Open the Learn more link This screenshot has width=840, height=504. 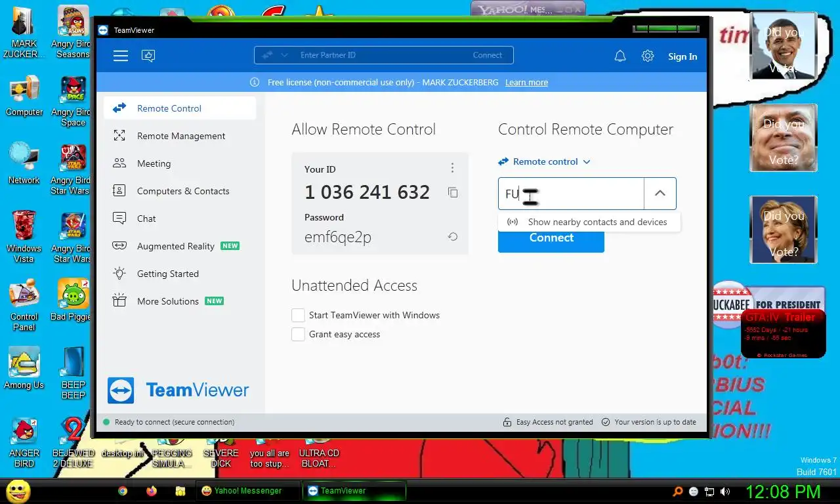tap(526, 83)
